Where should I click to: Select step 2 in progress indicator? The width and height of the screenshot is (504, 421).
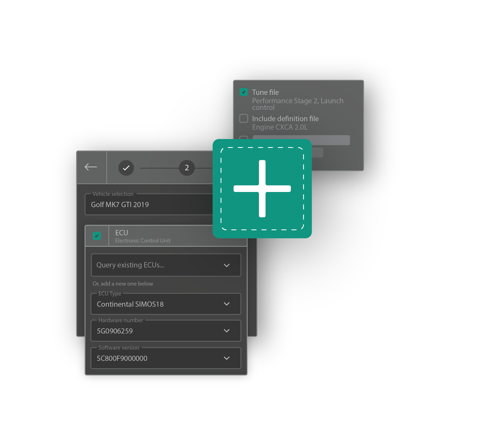coord(187,168)
